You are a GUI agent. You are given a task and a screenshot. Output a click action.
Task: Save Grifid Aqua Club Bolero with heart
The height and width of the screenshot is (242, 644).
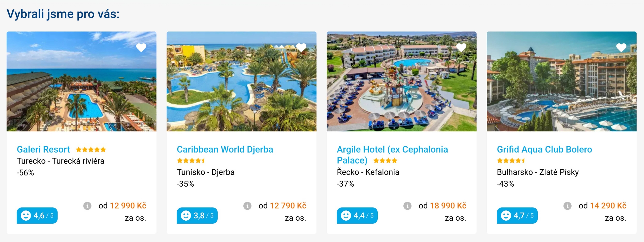tap(621, 48)
